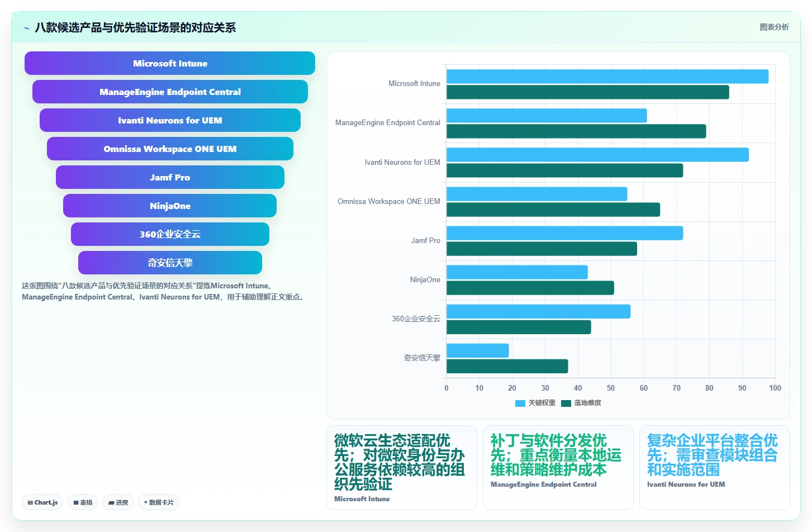The height and width of the screenshot is (532, 812).
Task: Select the Ivanti Neurons for UEM funnel bar
Action: [x=170, y=120]
